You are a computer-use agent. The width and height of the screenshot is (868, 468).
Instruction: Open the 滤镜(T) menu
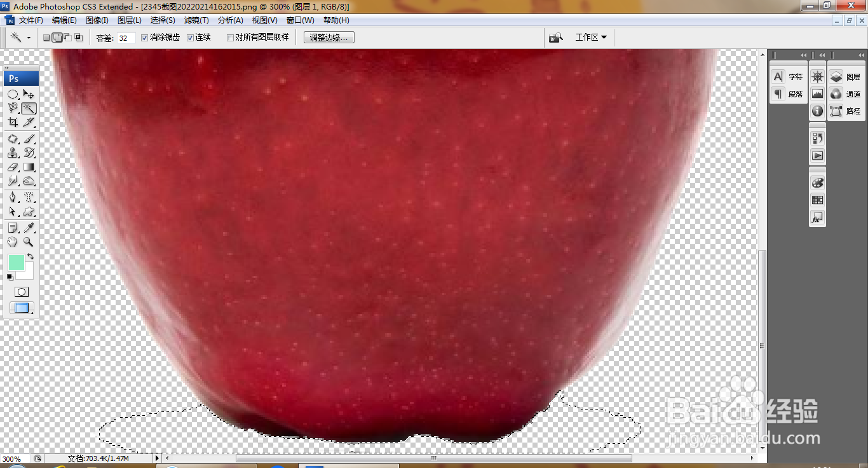pos(196,20)
